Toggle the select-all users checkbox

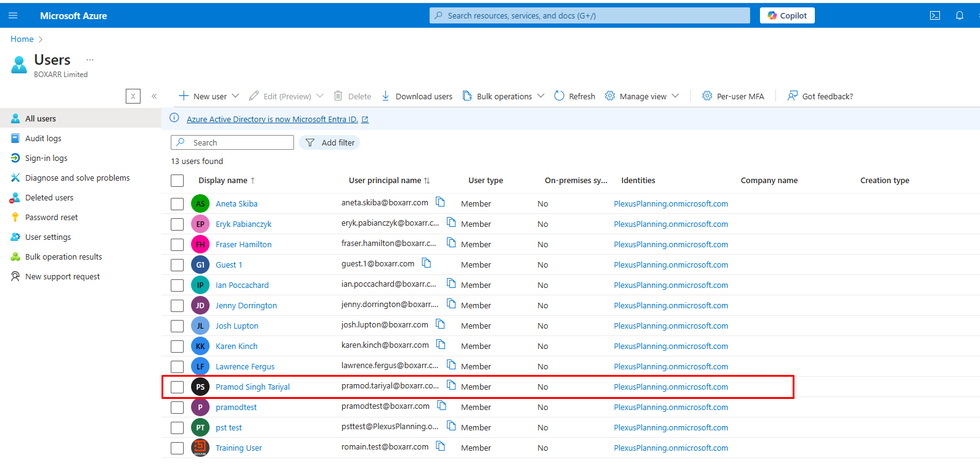click(x=178, y=181)
